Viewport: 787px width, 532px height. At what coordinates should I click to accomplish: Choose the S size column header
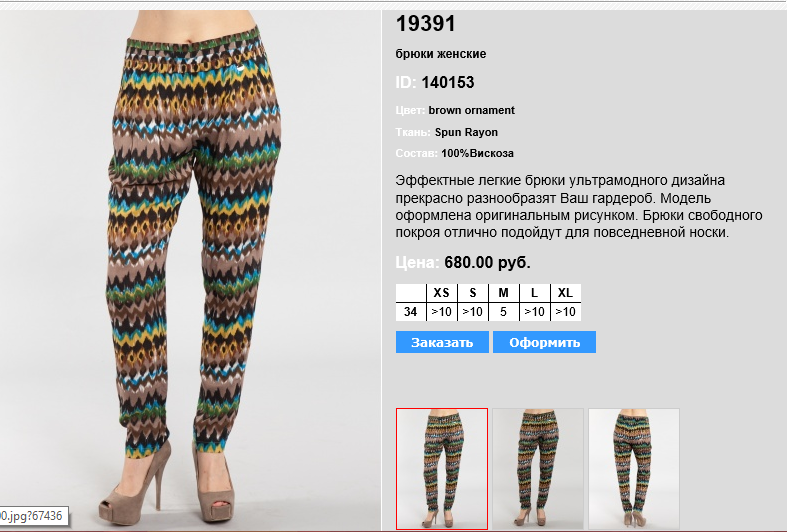472,293
